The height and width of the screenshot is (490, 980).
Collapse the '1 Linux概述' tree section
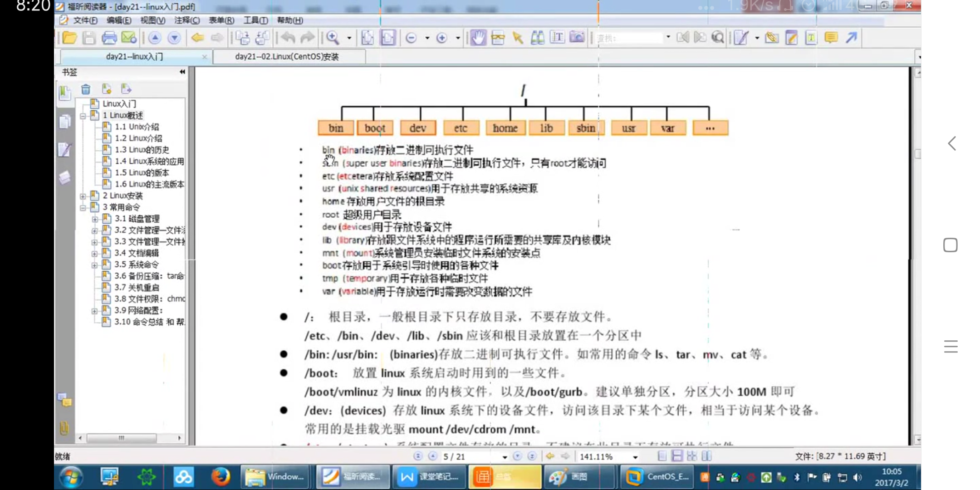coord(82,115)
